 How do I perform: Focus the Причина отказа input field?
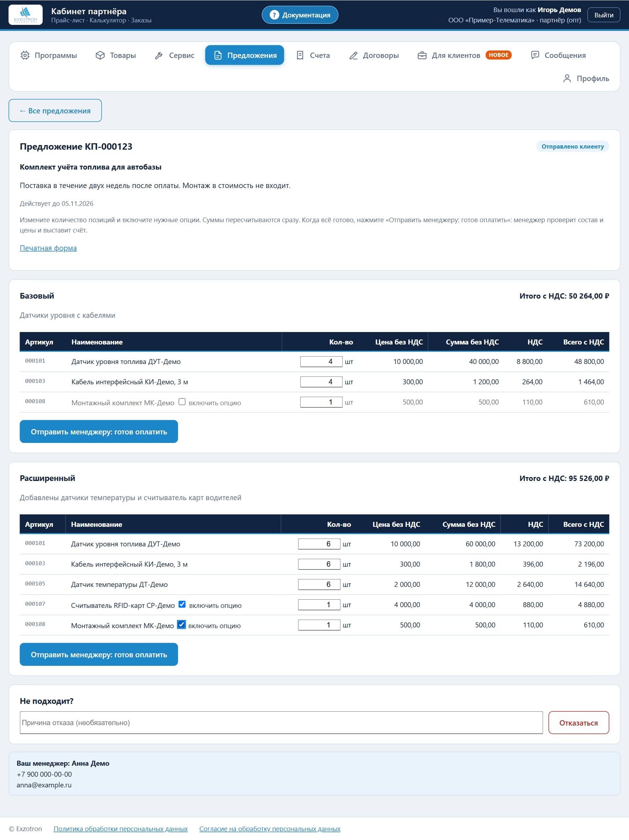tap(281, 723)
